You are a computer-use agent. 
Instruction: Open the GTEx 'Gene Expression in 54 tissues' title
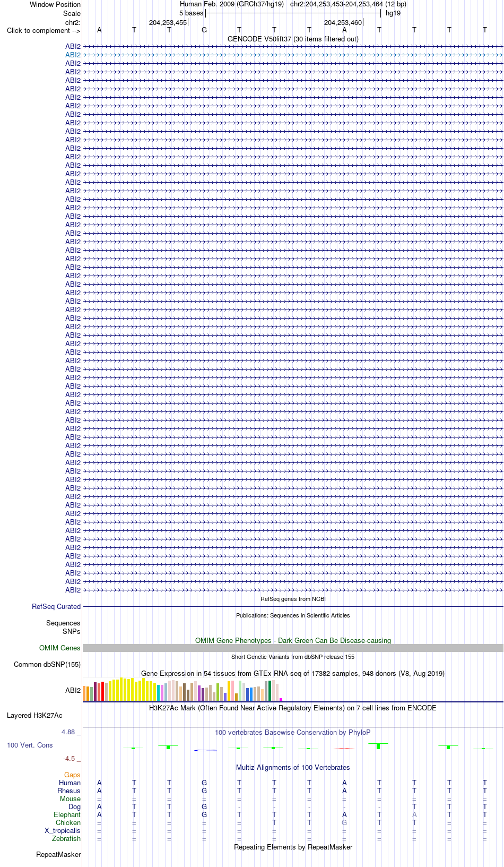point(293,673)
